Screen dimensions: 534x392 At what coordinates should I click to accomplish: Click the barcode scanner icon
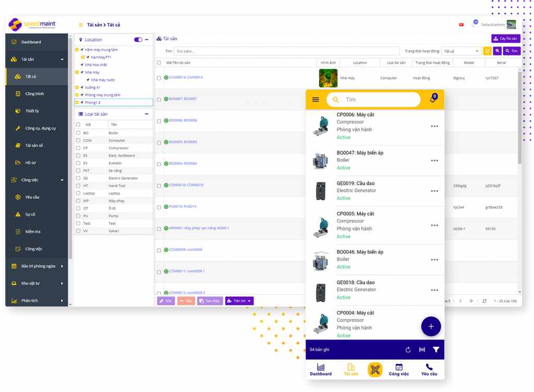click(422, 350)
